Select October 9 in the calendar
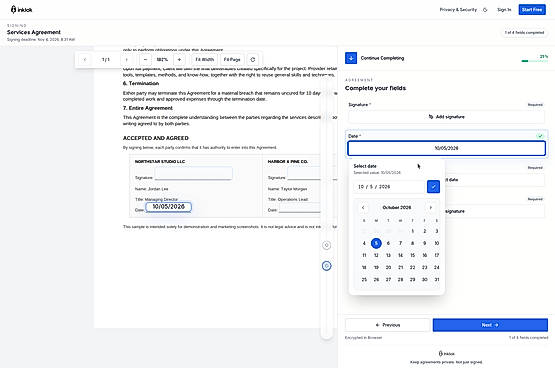This screenshot has width=555, height=368. pos(425,243)
